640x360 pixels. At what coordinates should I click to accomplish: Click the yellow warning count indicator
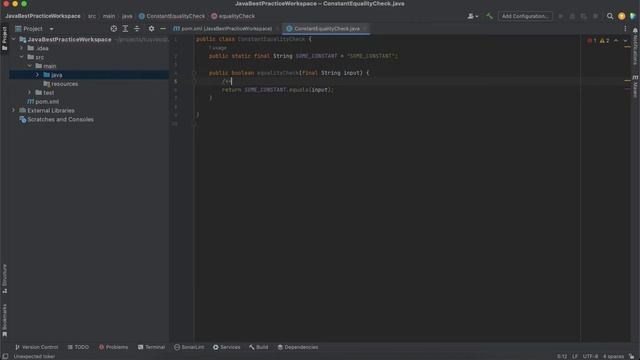coord(604,41)
